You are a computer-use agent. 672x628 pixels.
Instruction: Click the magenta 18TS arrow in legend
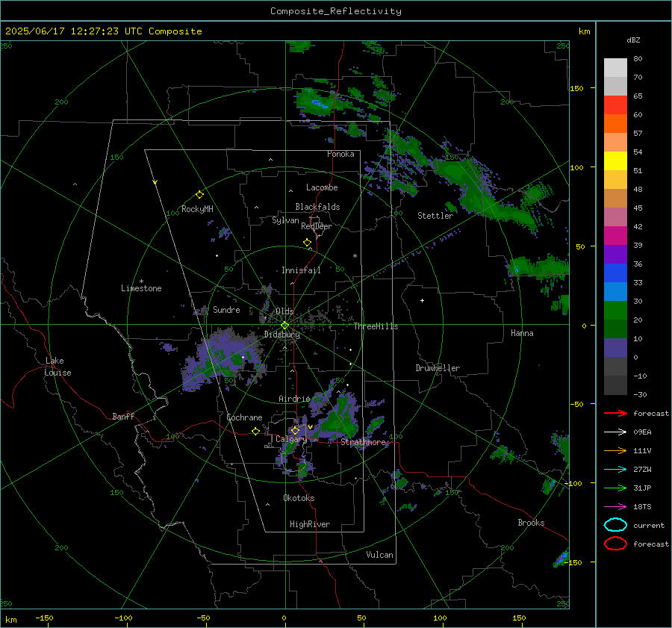[x=615, y=507]
